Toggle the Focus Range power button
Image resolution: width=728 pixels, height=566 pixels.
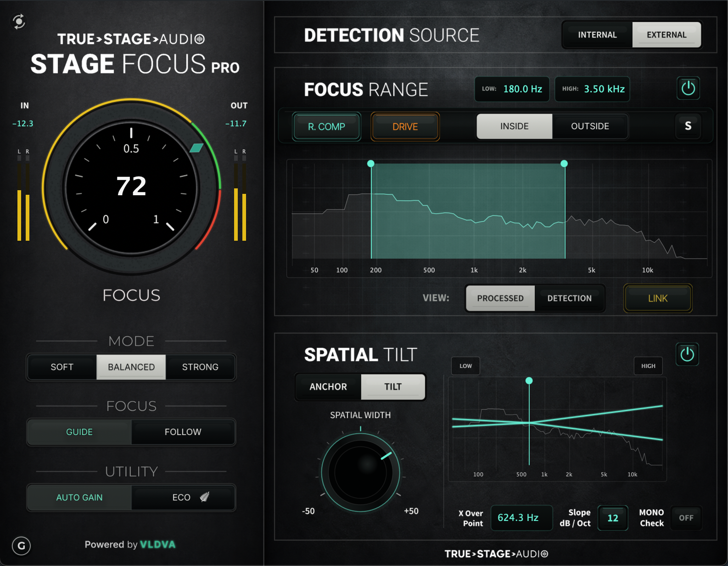(x=688, y=88)
